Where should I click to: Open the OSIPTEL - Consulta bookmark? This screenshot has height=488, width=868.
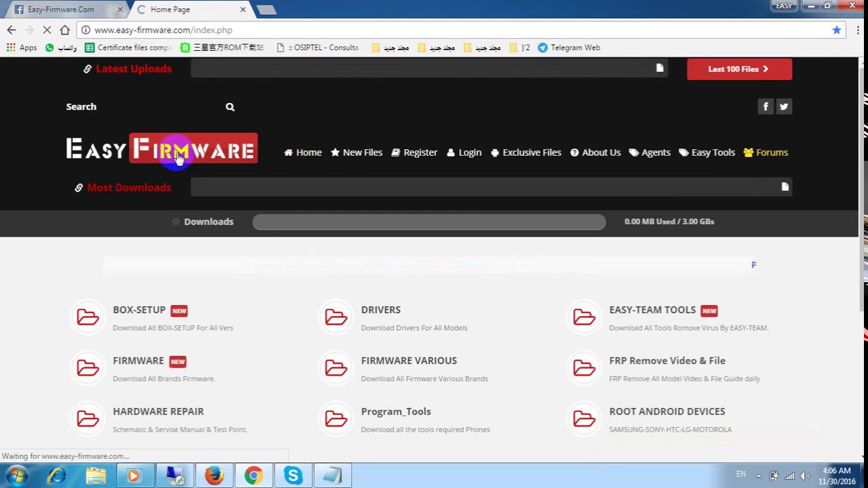click(x=319, y=47)
